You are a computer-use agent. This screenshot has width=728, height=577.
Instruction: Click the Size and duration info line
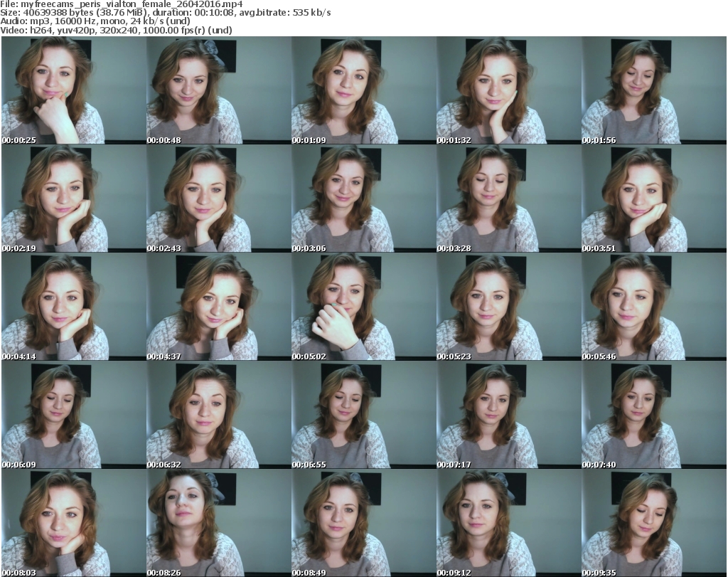point(165,13)
